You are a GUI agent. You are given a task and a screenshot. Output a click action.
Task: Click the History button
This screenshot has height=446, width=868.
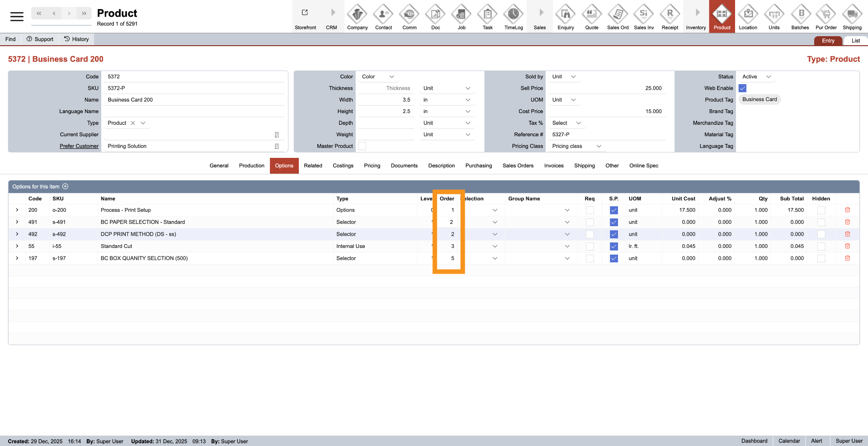point(76,39)
